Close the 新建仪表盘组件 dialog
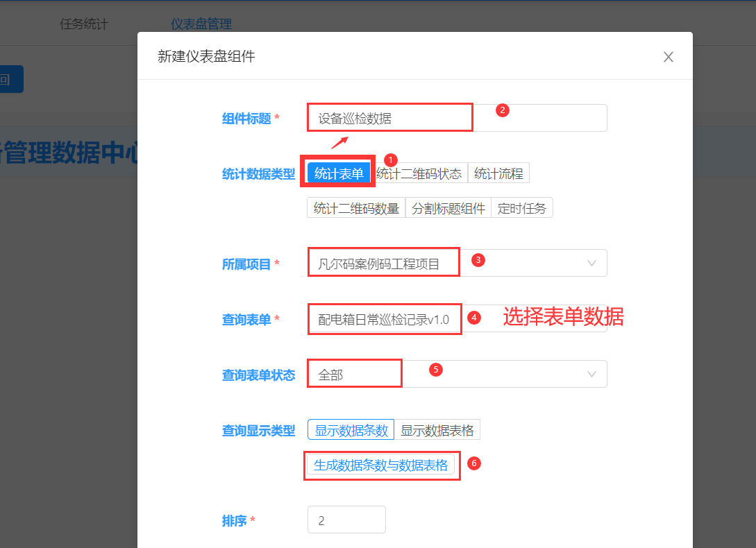756x548 pixels. [x=668, y=57]
